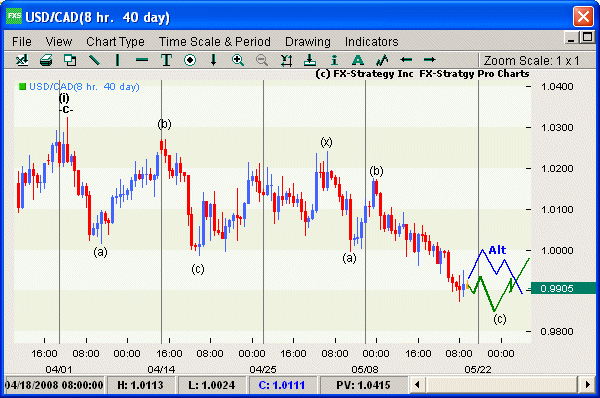Click the (c) label under green projection
The image size is (600, 398).
[500, 319]
